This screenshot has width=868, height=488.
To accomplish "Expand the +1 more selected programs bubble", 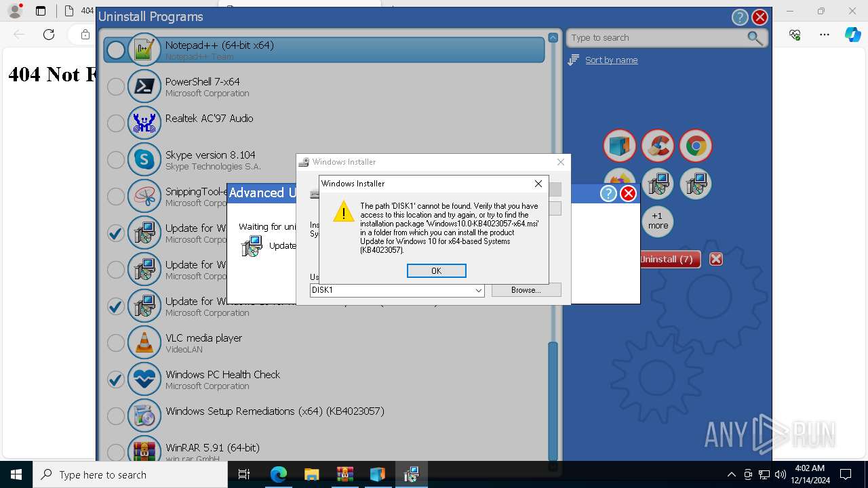I will [658, 221].
